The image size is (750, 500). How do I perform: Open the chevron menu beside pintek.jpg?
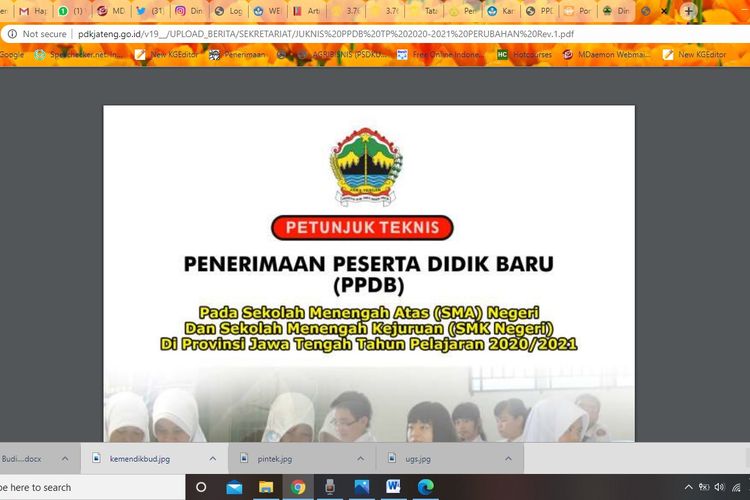[362, 458]
